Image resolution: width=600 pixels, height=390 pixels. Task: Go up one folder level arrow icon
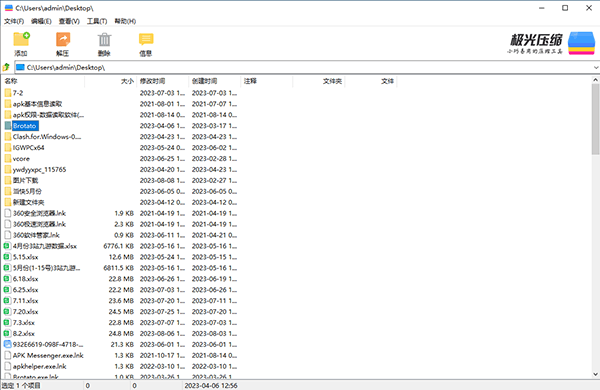(x=6, y=67)
